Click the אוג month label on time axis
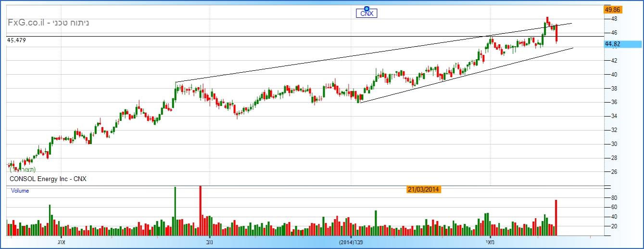 [61, 241]
